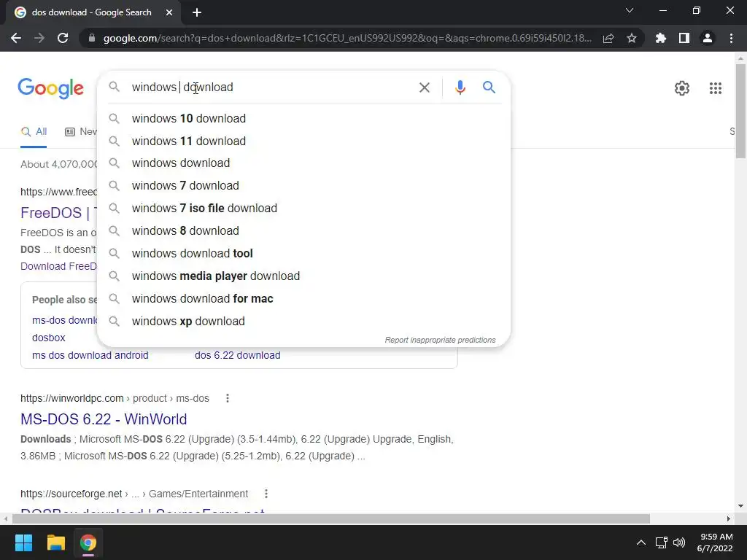Open options dots for winworldpc.com result
This screenshot has width=747, height=560.
point(228,398)
